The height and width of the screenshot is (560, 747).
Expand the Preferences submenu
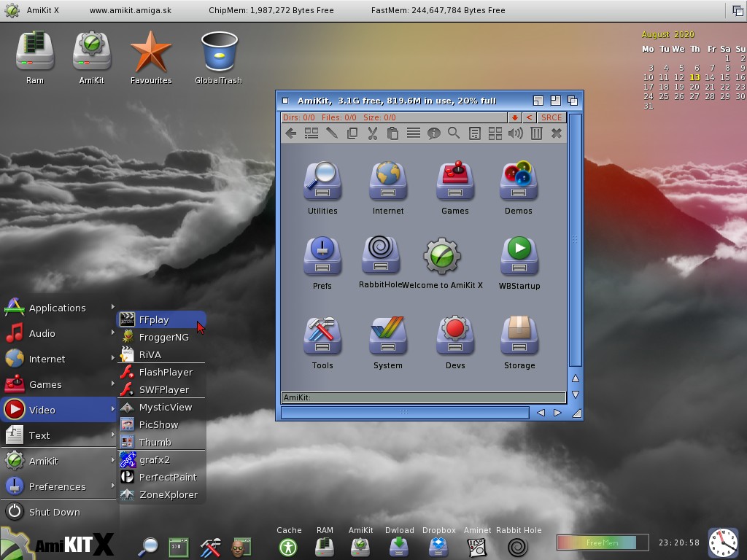point(58,486)
